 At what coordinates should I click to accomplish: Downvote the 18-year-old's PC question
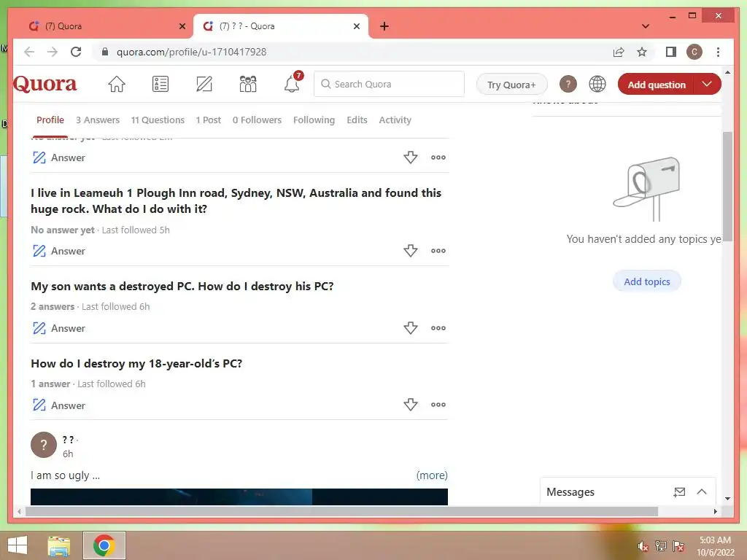tap(410, 405)
